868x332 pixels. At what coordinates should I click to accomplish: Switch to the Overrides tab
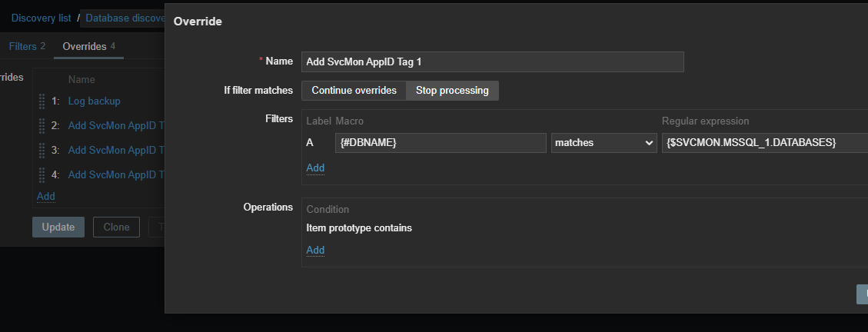(88, 46)
